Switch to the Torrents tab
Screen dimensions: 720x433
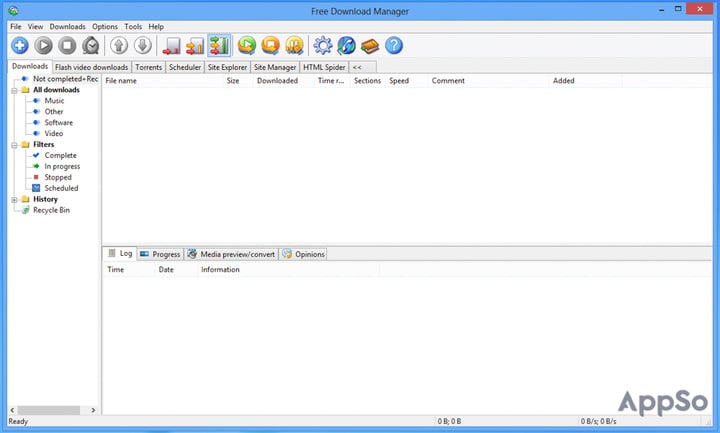(148, 67)
